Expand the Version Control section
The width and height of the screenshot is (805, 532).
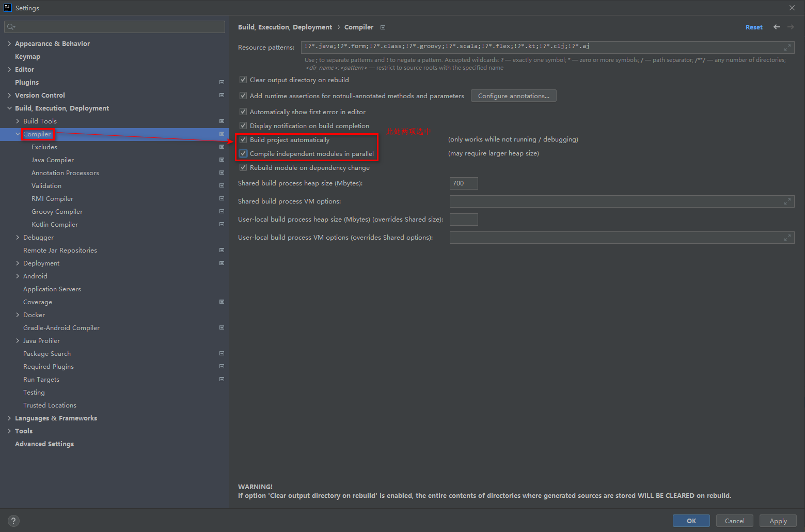pyautogui.click(x=9, y=95)
